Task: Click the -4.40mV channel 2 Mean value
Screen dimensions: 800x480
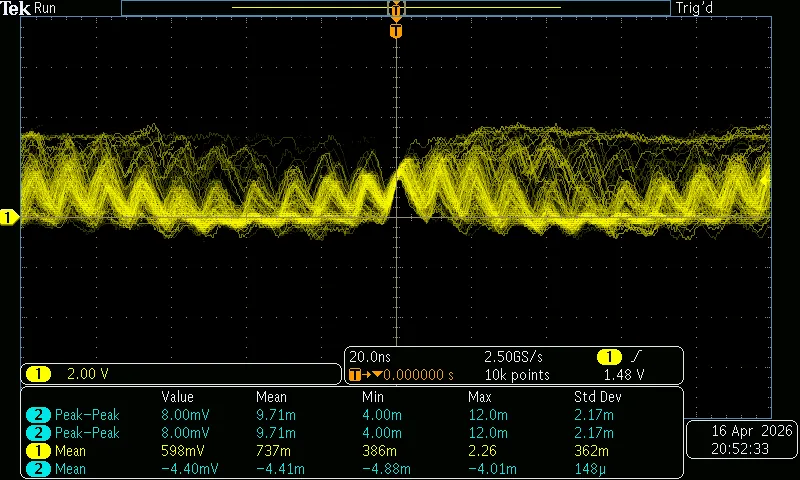Action: click(x=189, y=469)
